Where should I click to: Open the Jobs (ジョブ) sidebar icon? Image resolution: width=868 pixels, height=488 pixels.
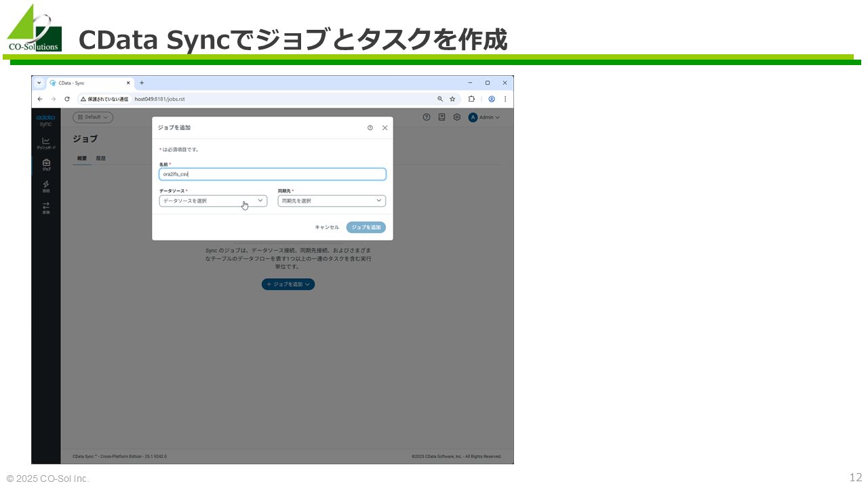[x=46, y=165]
